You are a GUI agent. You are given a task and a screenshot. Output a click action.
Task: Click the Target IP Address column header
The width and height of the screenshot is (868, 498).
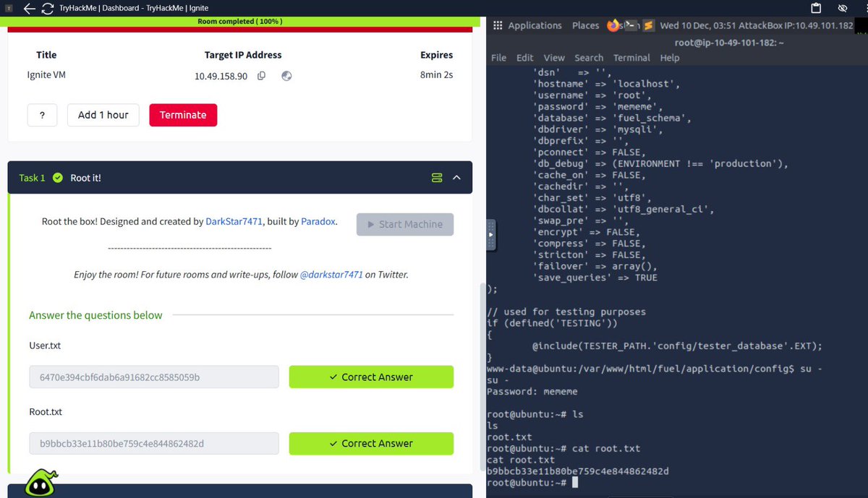[243, 55]
